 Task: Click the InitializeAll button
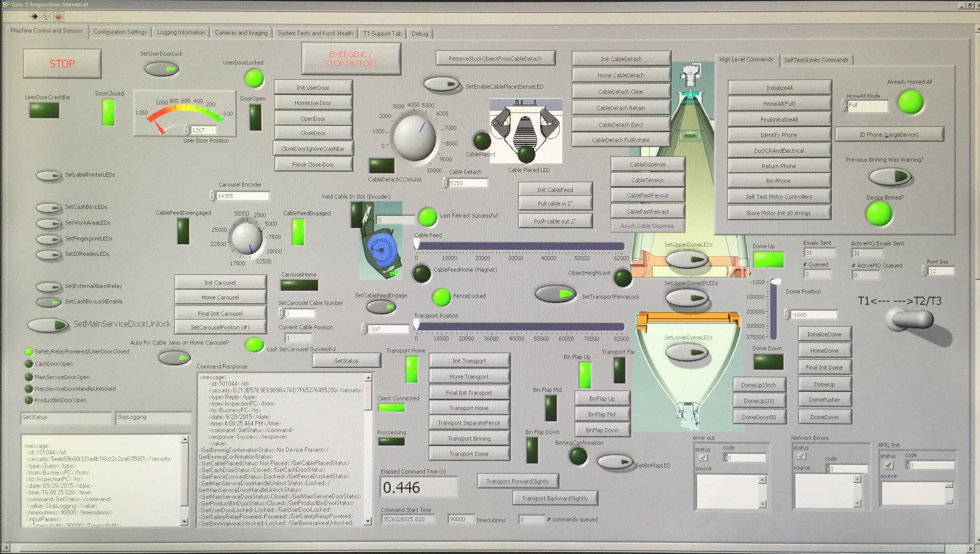[x=779, y=87]
